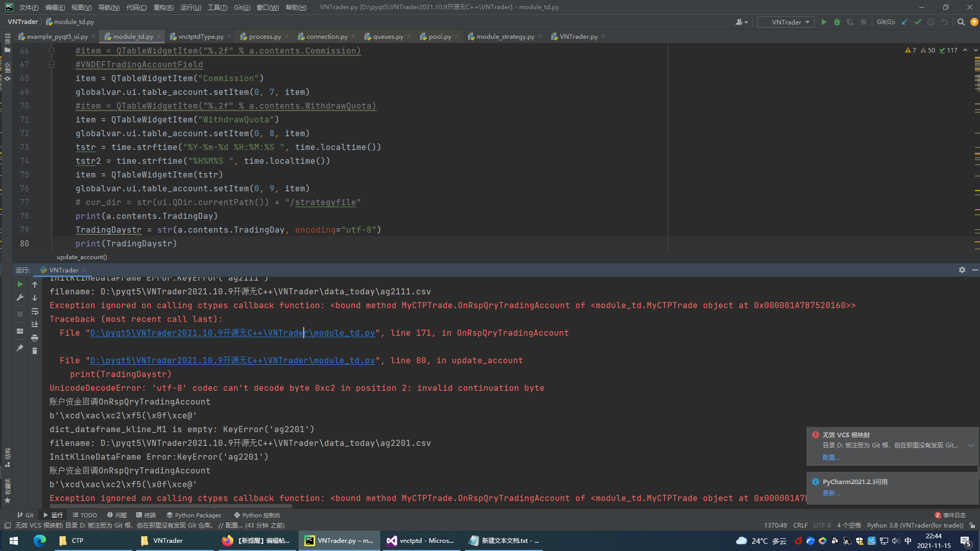Switch to vnctptd Visual Studio taskbar item
The width and height of the screenshot is (980, 551).
tap(421, 540)
